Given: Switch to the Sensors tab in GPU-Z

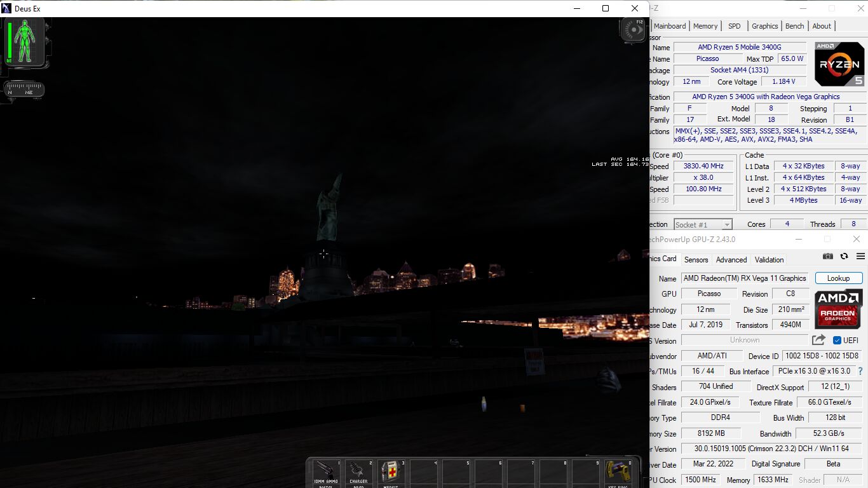Looking at the screenshot, I should click(696, 260).
